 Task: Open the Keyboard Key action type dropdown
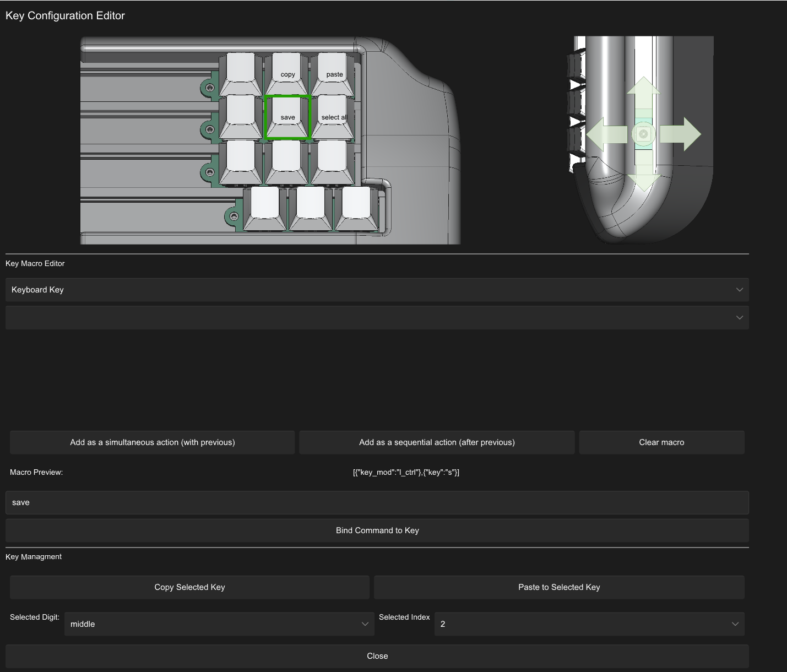(x=377, y=290)
